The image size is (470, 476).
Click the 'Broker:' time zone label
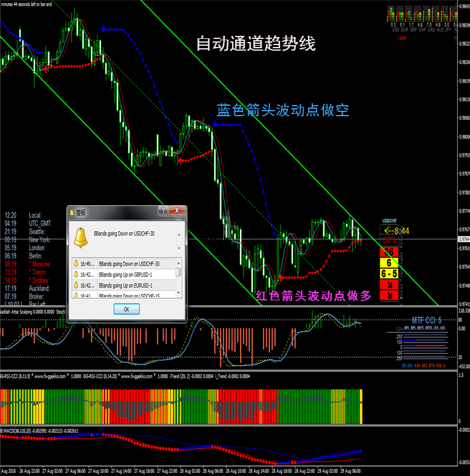click(x=36, y=297)
